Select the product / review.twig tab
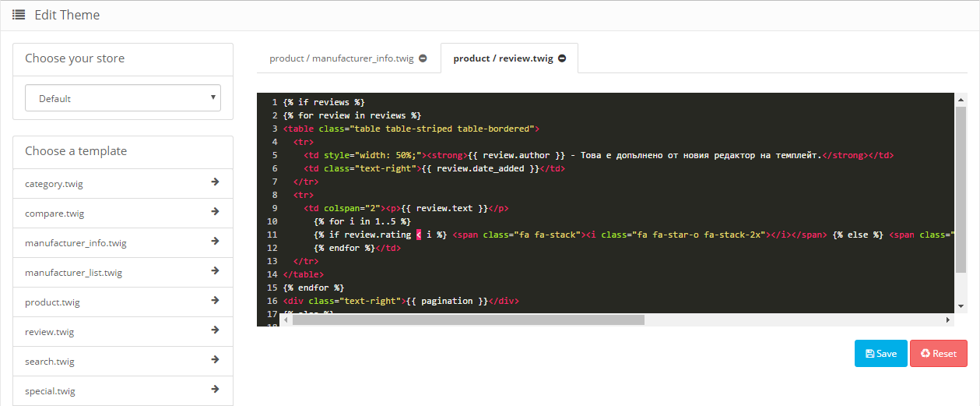 tap(503, 58)
